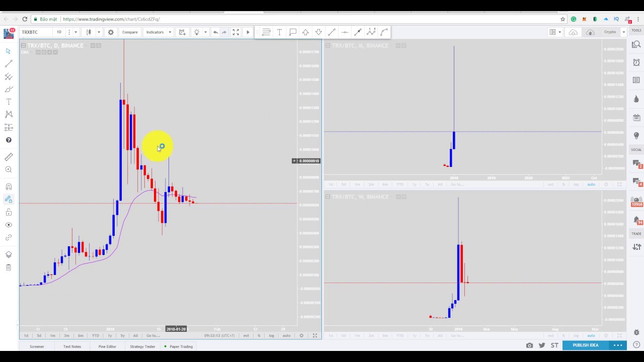
Task: Select the text annotation tool in left toolbar
Action: tap(9, 102)
